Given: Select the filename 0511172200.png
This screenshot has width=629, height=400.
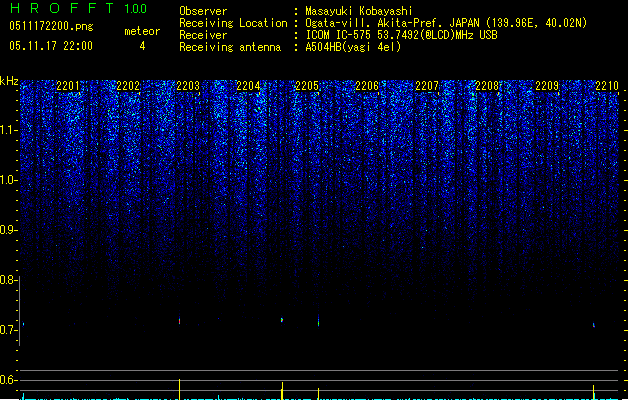Looking at the screenshot, I should tap(51, 26).
